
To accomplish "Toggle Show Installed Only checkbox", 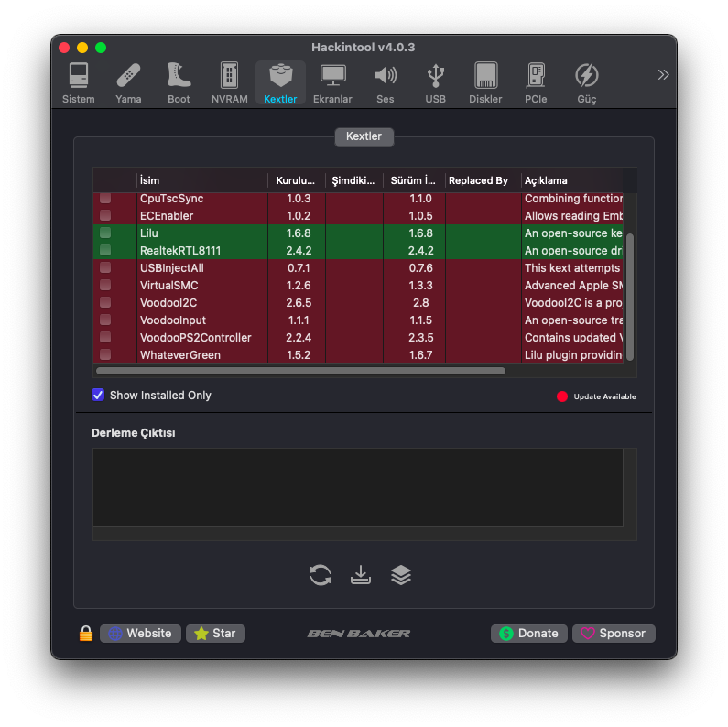I will click(98, 395).
